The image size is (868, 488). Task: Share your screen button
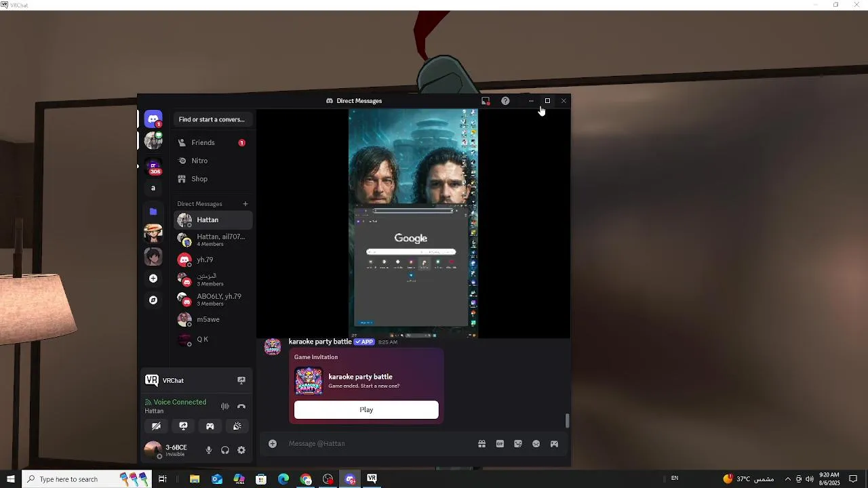point(183,426)
